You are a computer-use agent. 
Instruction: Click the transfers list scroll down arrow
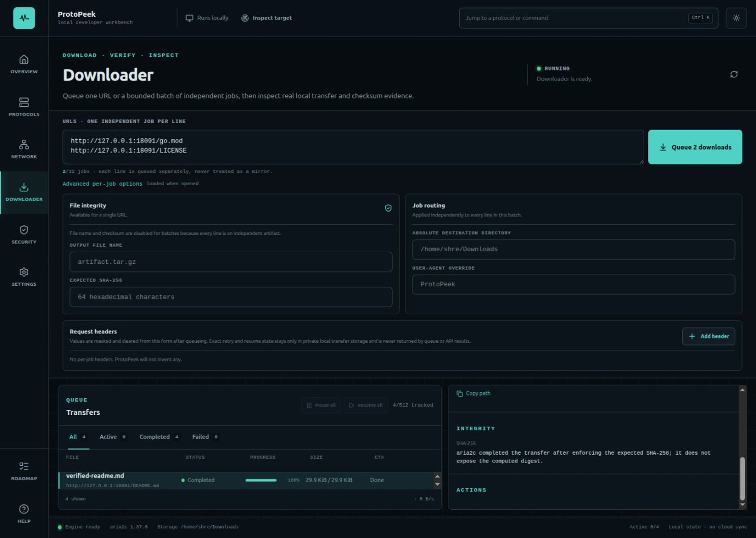tap(437, 485)
